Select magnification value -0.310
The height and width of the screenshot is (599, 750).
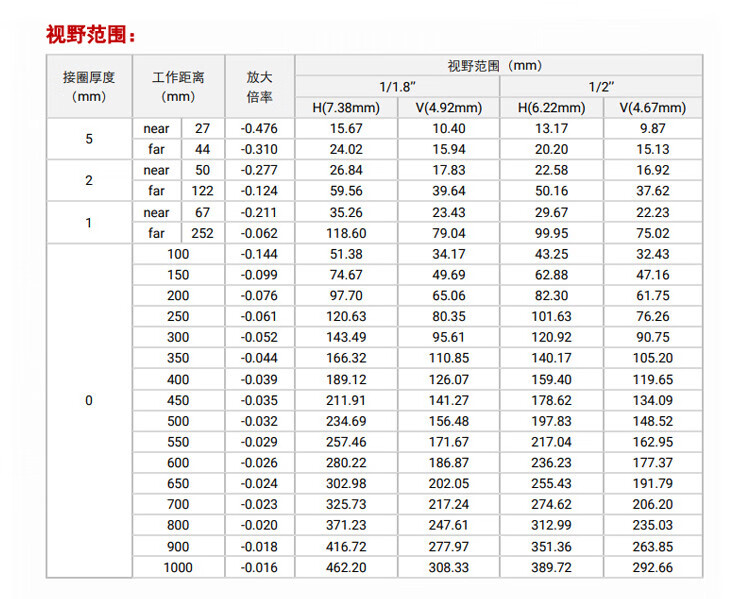tap(259, 149)
